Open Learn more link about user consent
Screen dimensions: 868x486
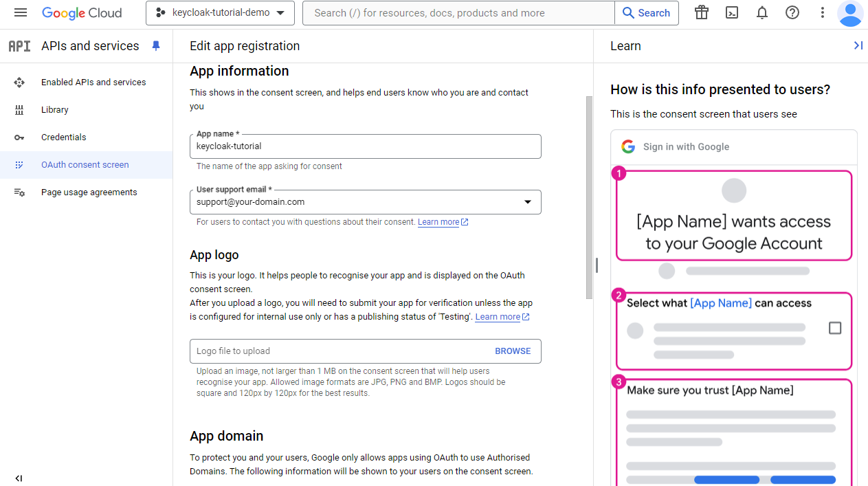tap(443, 222)
